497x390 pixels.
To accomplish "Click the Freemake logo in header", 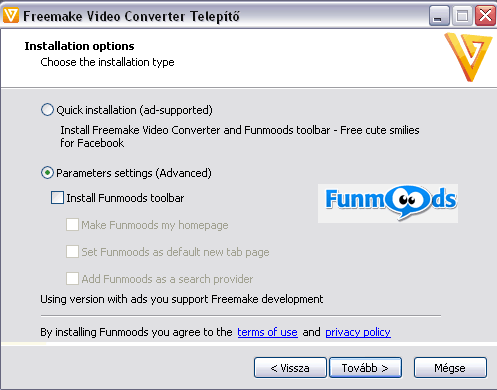I will point(469,57).
